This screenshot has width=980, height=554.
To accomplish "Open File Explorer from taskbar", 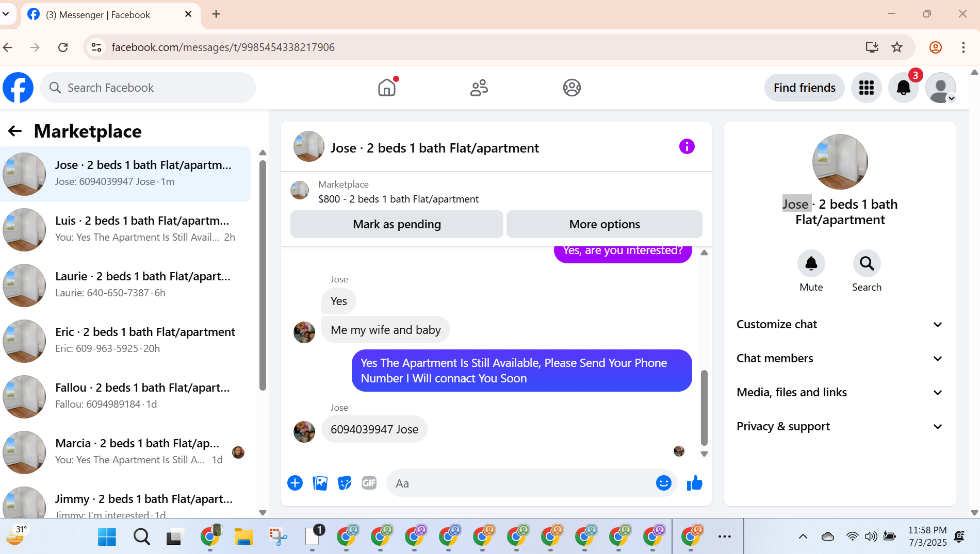I will [x=243, y=537].
